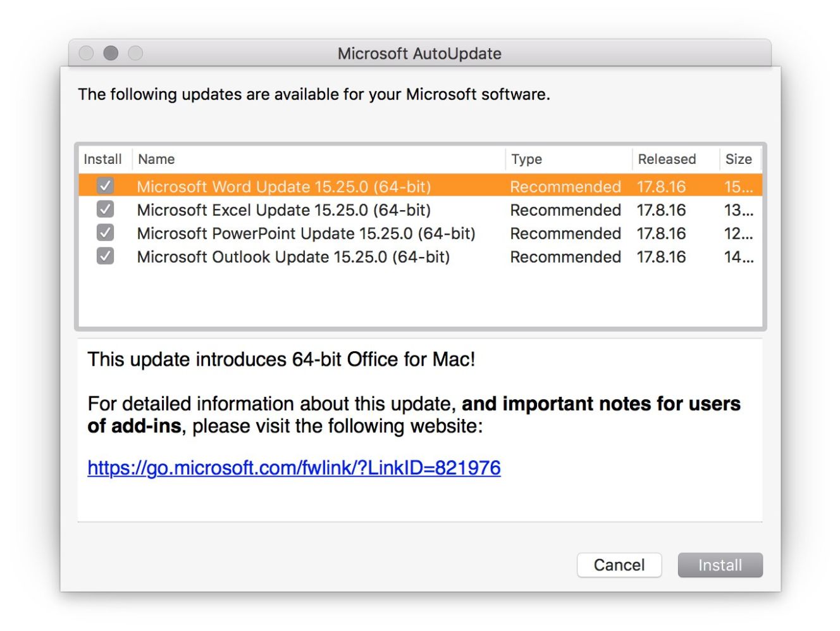Click the size value in Outlook row
This screenshot has width=840, height=631.
739,256
